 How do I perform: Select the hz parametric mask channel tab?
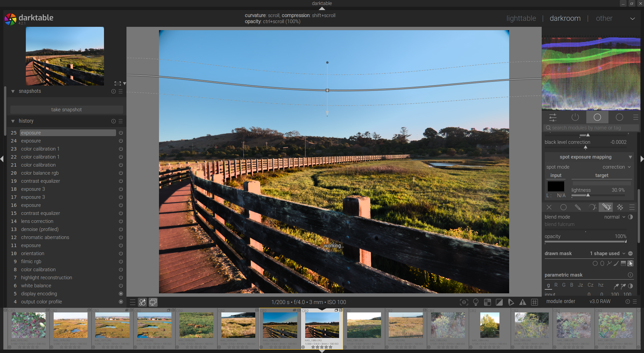[601, 285]
